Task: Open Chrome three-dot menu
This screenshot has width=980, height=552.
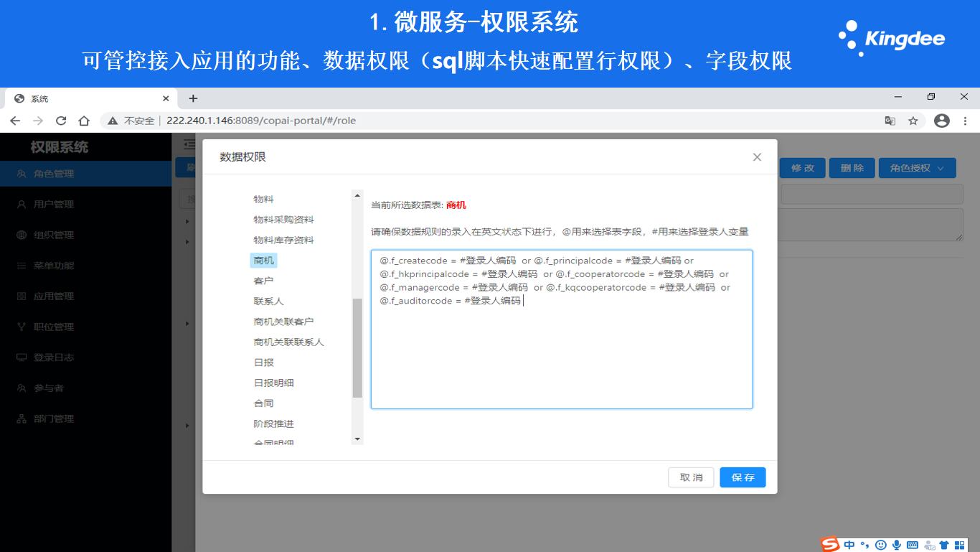Action: coord(965,121)
